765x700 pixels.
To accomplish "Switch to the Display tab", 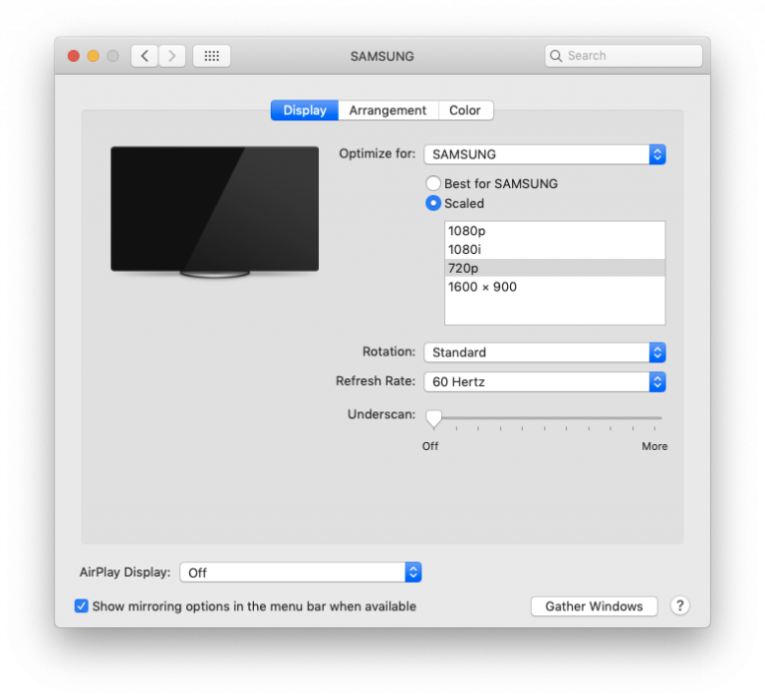I will (305, 111).
